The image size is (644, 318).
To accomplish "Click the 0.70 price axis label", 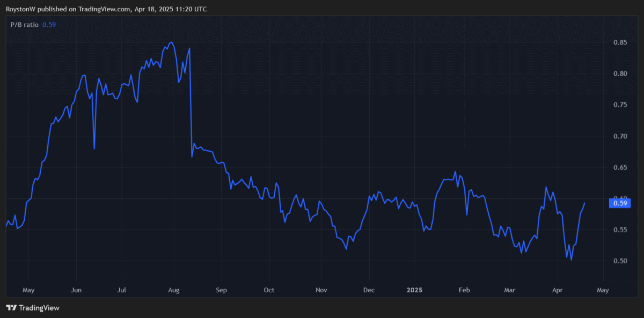I will [620, 136].
